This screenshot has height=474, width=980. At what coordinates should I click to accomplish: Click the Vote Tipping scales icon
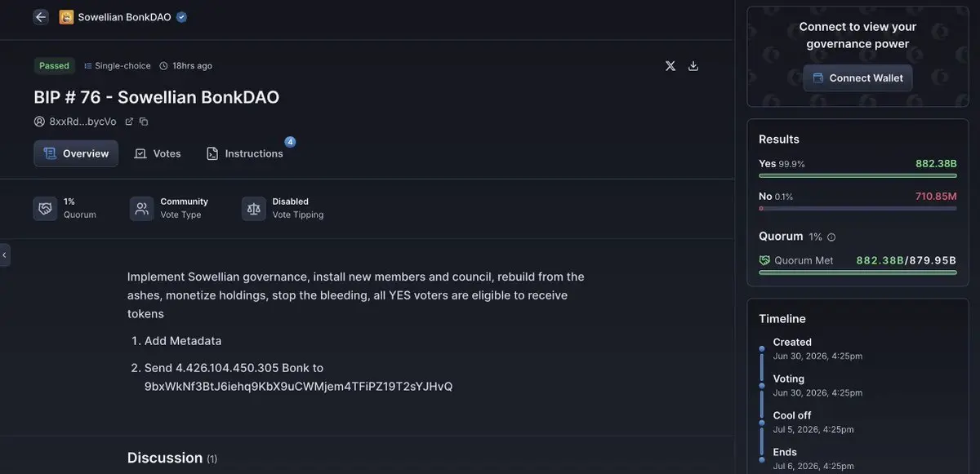click(x=254, y=208)
